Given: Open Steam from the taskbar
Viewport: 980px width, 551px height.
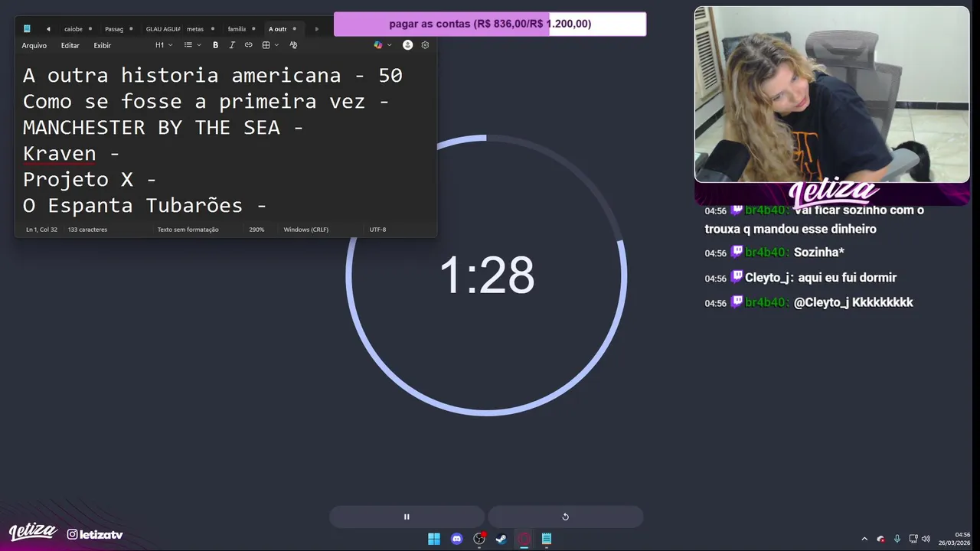Looking at the screenshot, I should coord(501,539).
